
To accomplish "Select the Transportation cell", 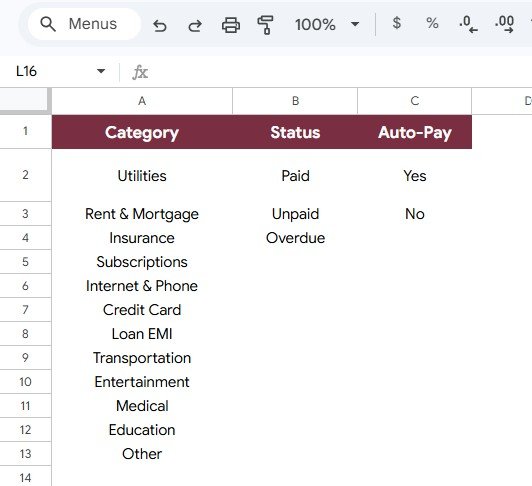I will click(142, 358).
